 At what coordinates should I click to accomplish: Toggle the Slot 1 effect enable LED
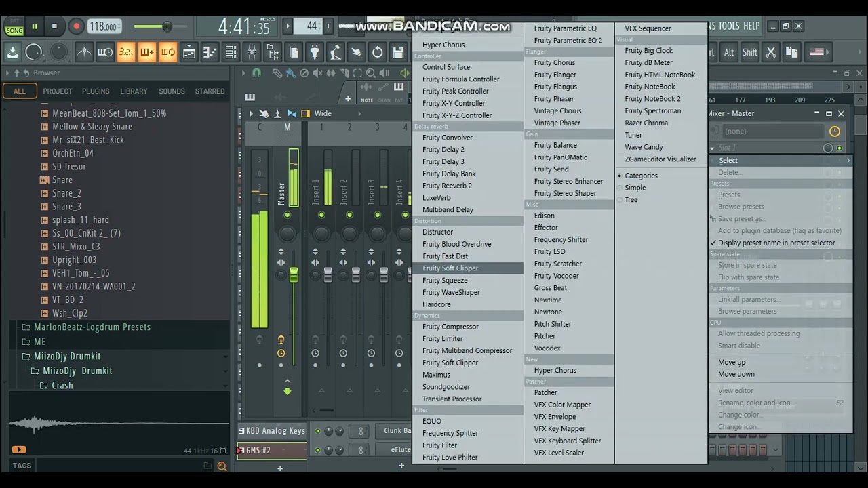(x=840, y=148)
